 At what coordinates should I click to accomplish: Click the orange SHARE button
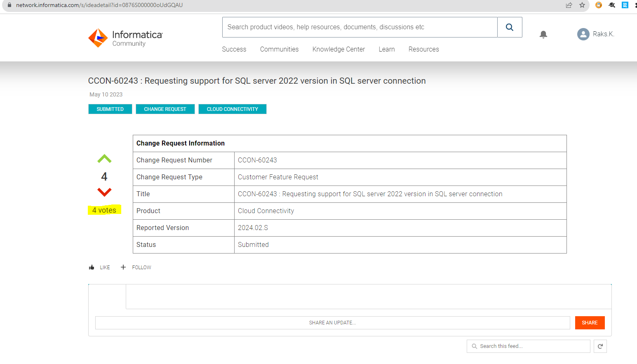590,323
